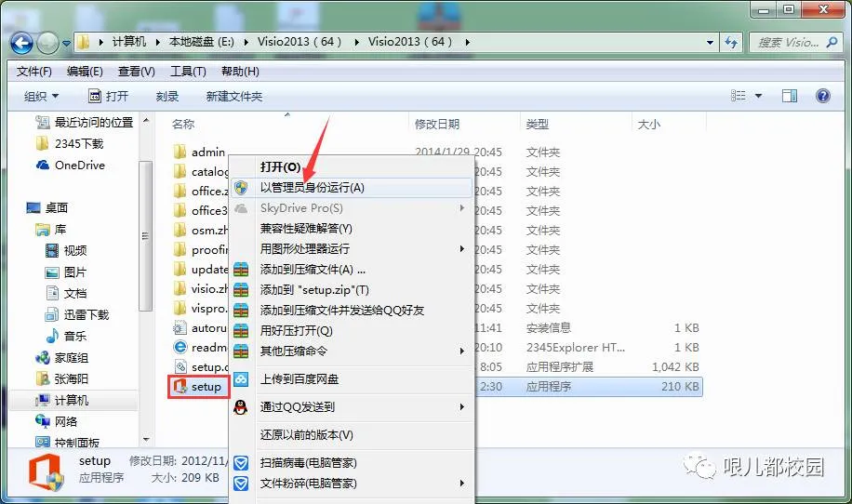
Task: Select 图片 library in navigation pane
Action: [66, 272]
